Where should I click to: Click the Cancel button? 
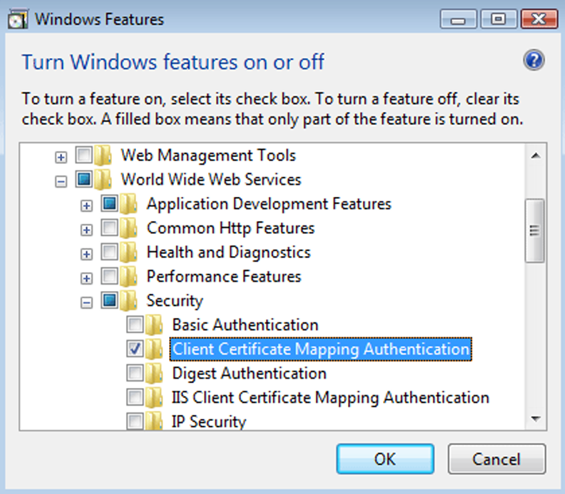pyautogui.click(x=497, y=459)
